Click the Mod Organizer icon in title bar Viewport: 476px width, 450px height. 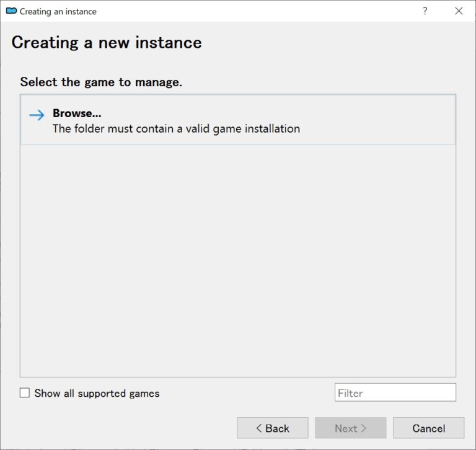point(11,11)
